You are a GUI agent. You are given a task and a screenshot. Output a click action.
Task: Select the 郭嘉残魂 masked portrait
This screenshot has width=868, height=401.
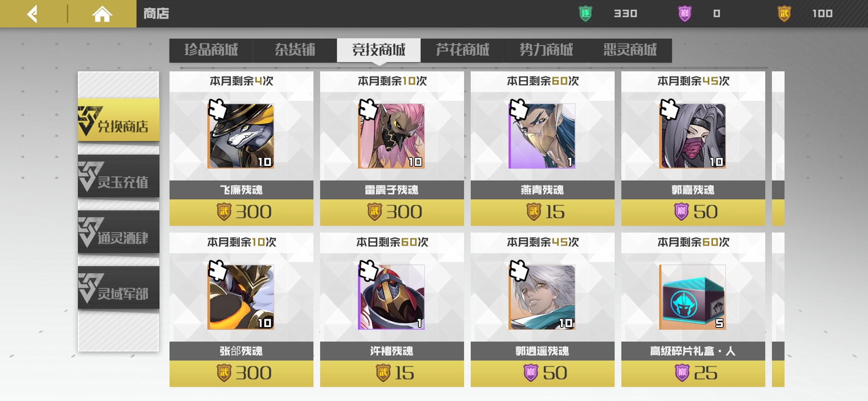693,136
